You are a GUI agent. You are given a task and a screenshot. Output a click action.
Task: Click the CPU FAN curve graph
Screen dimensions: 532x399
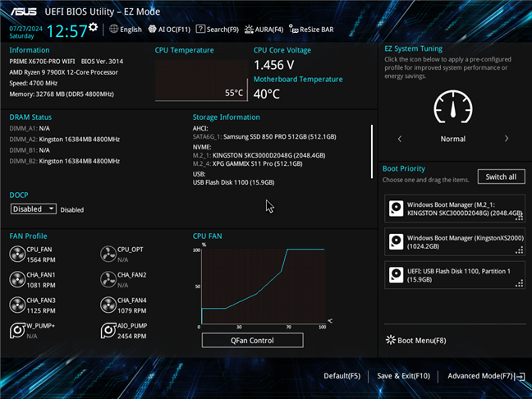tap(264, 286)
